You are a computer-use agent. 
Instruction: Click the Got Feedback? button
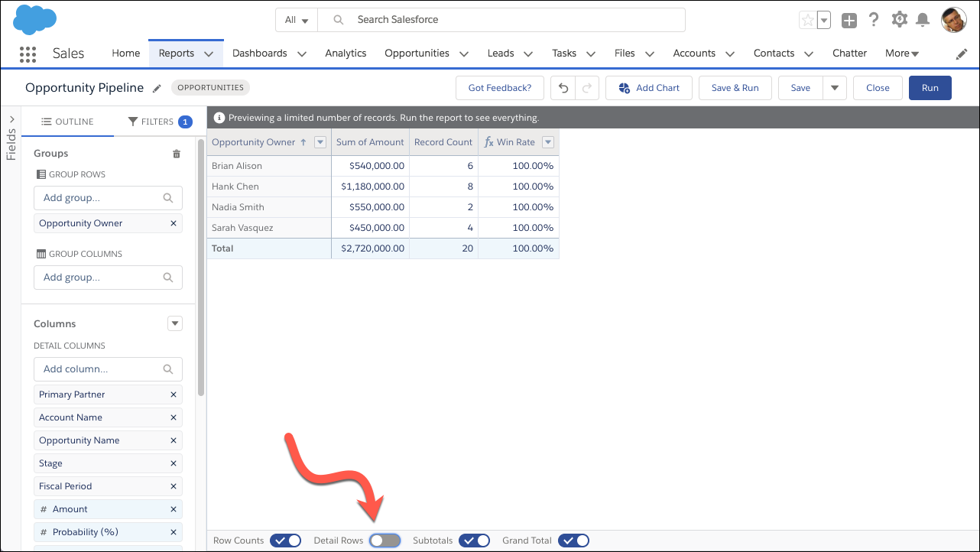[500, 88]
